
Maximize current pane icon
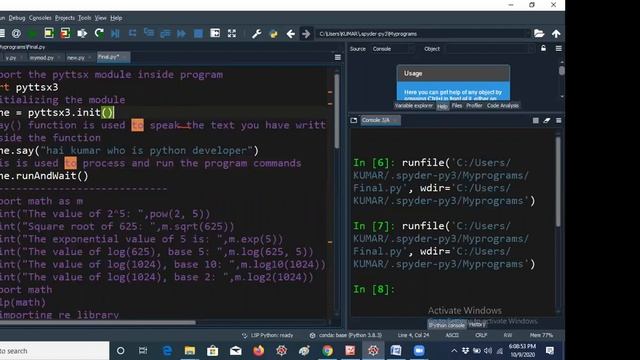click(x=215, y=33)
